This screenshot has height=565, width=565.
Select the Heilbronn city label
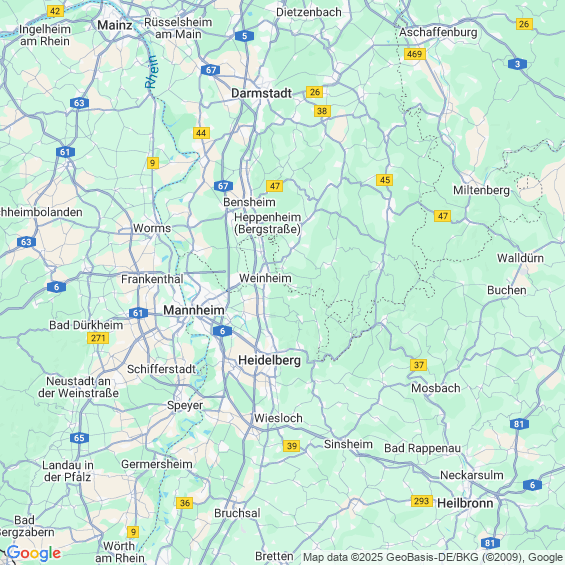(x=465, y=503)
